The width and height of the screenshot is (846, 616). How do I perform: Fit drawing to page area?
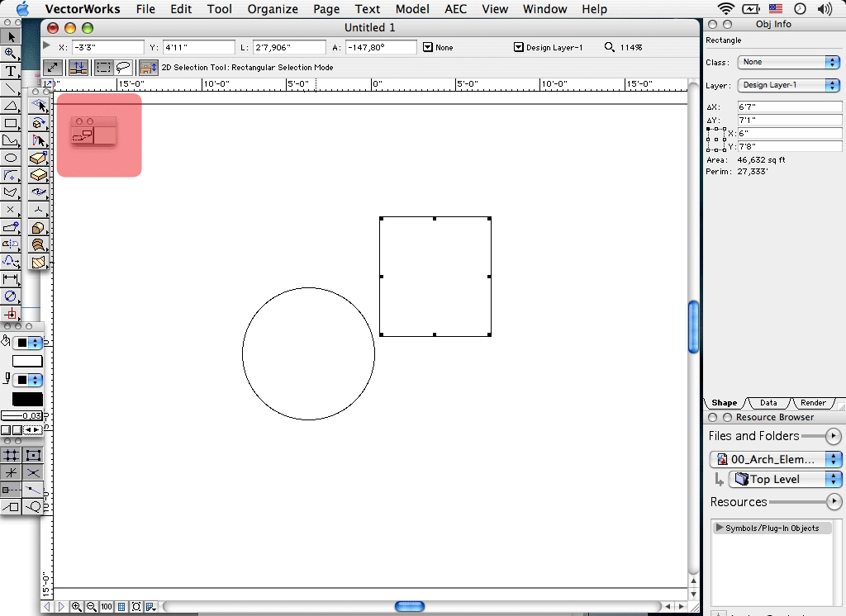pos(121,606)
